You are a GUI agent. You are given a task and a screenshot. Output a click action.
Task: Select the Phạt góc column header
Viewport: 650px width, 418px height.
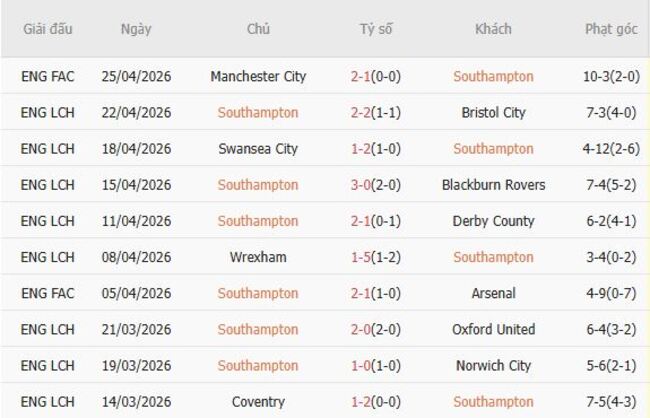tap(611, 29)
